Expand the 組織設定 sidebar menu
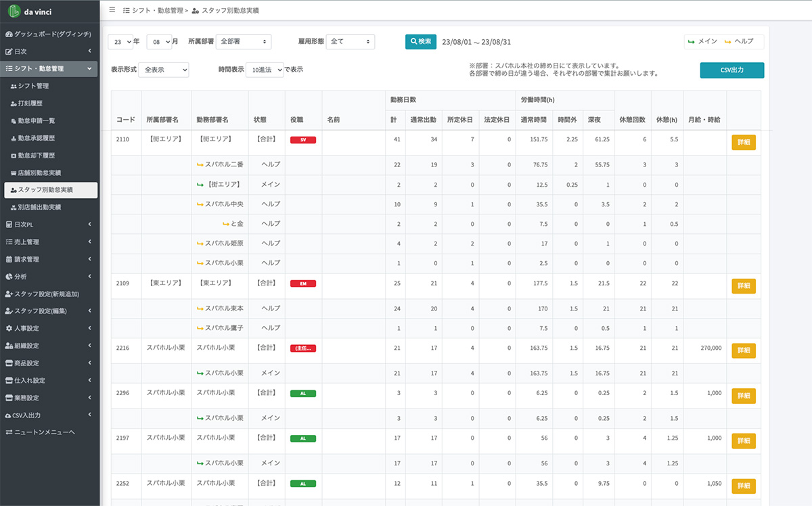Screen dimensions: 812x506 coord(50,346)
